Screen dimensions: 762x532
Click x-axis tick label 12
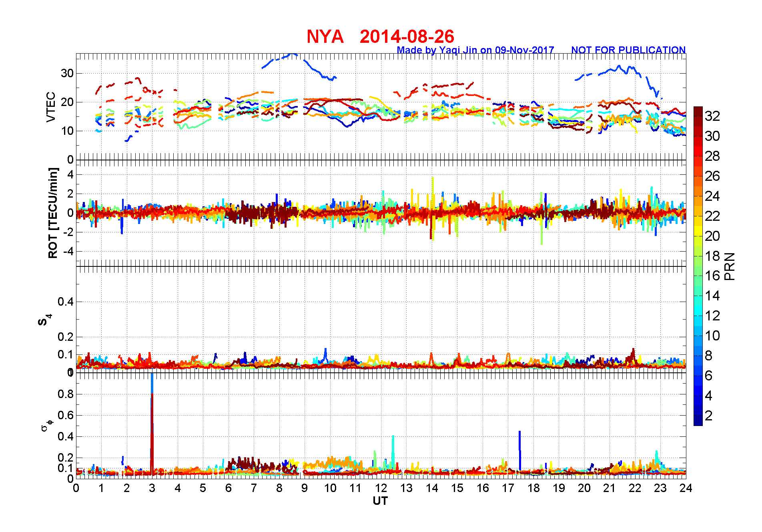381,488
